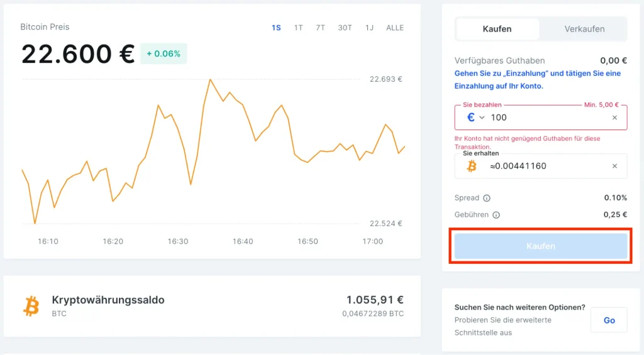Click the Euro currency symbol icon
This screenshot has width=644, height=355.
click(x=470, y=117)
